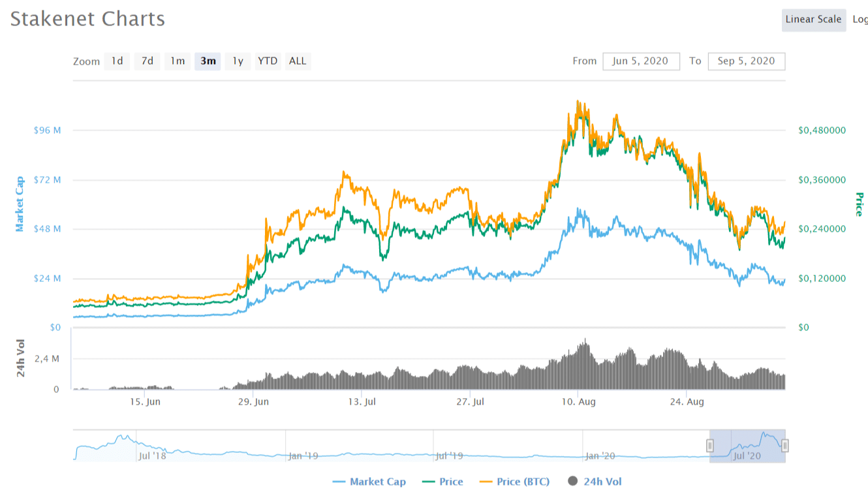Viewport: 868px width, 494px height.
Task: Click the 24h Vol axis title
Action: click(x=20, y=358)
